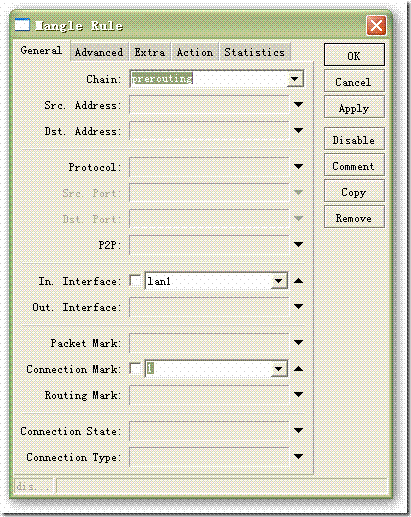Click the Out. Interface empty field
Image resolution: width=411 pixels, height=517 pixels.
(209, 307)
